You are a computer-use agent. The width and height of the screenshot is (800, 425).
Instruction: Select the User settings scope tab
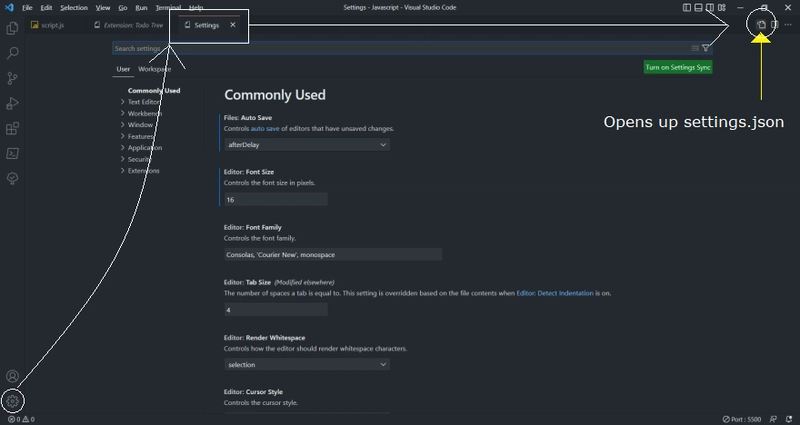pos(123,69)
